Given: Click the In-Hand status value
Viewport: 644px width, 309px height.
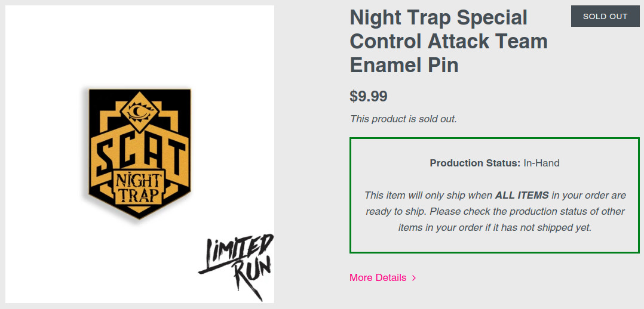Looking at the screenshot, I should pos(542,163).
